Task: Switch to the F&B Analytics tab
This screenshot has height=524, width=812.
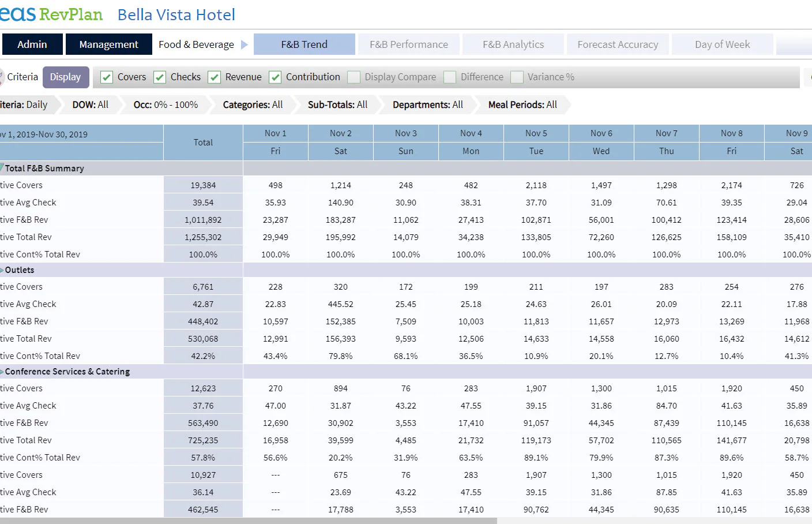Action: point(513,44)
